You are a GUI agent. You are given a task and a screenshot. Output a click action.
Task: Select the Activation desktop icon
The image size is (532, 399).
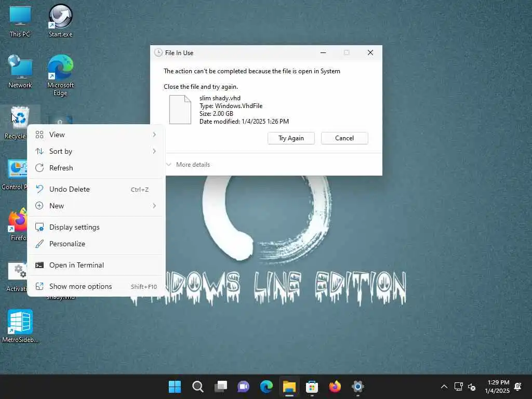click(16, 276)
